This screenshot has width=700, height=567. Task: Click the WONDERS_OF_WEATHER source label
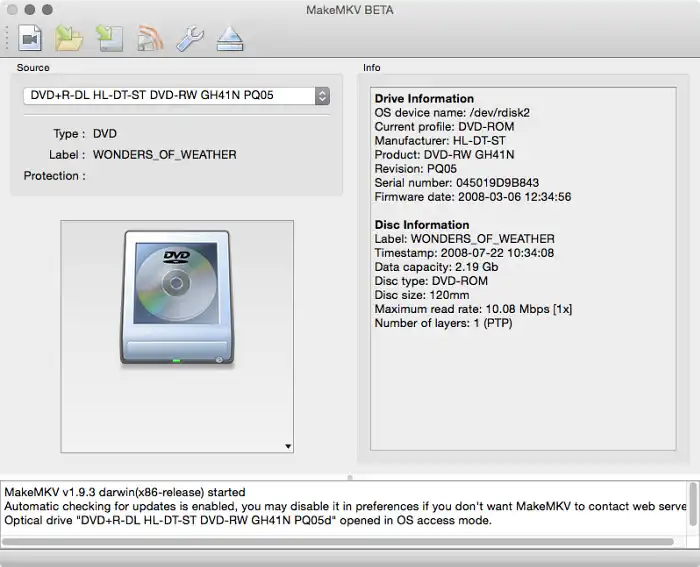point(164,155)
